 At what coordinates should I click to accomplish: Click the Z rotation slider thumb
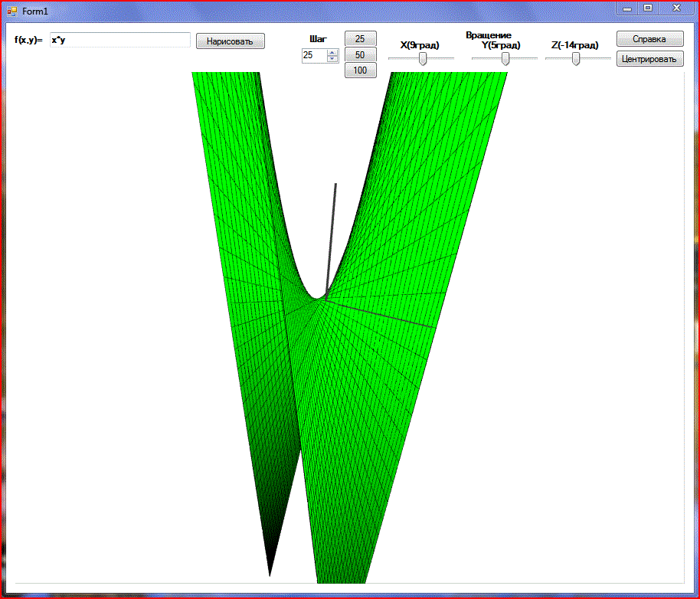click(x=576, y=59)
